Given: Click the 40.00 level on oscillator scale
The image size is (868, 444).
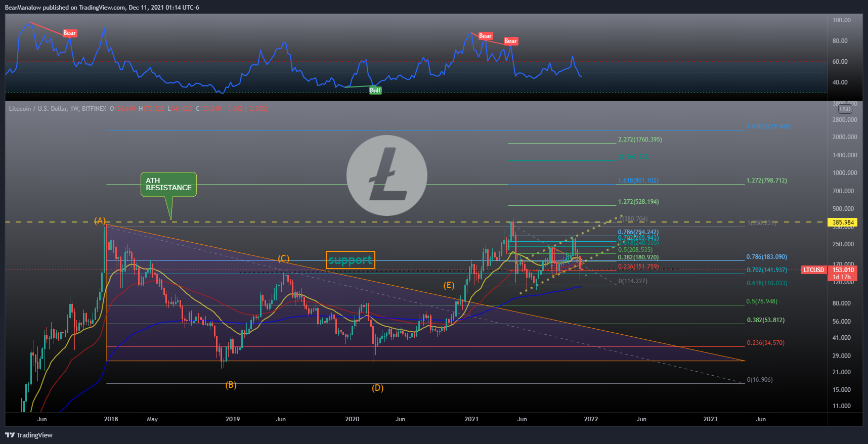Looking at the screenshot, I should click(840, 82).
